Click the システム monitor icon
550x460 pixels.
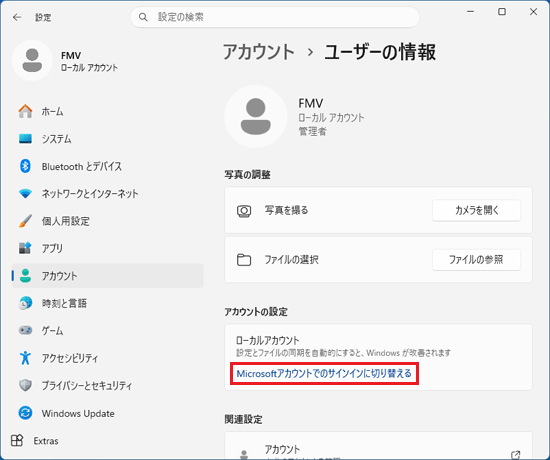[x=25, y=139]
